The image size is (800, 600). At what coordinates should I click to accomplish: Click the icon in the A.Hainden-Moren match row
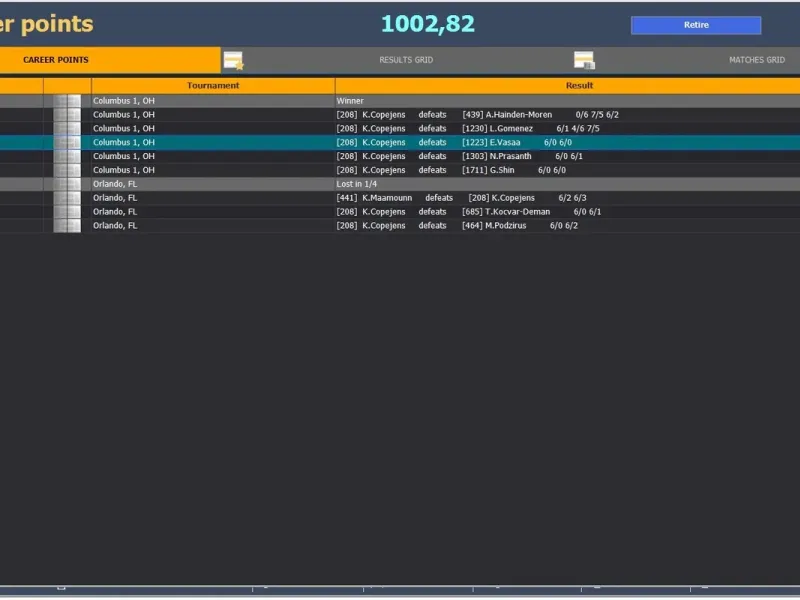pos(67,114)
